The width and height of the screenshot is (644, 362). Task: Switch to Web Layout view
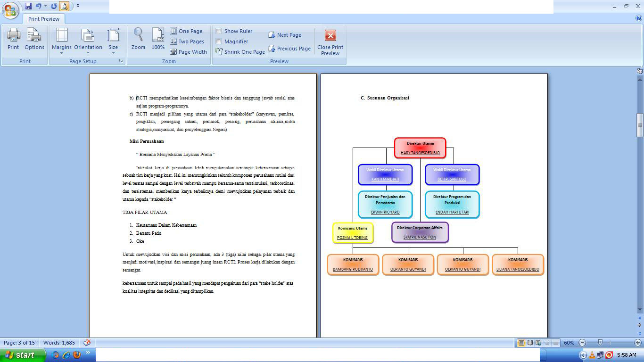pos(539,343)
